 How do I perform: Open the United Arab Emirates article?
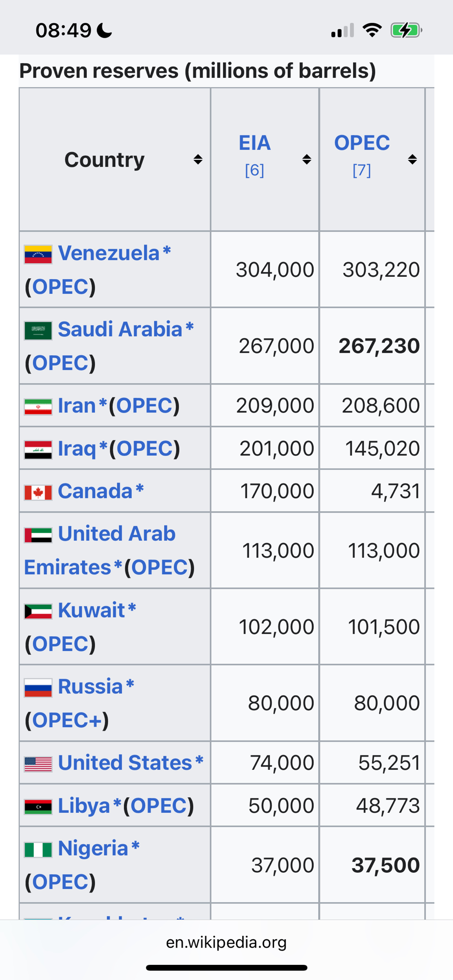(x=116, y=534)
